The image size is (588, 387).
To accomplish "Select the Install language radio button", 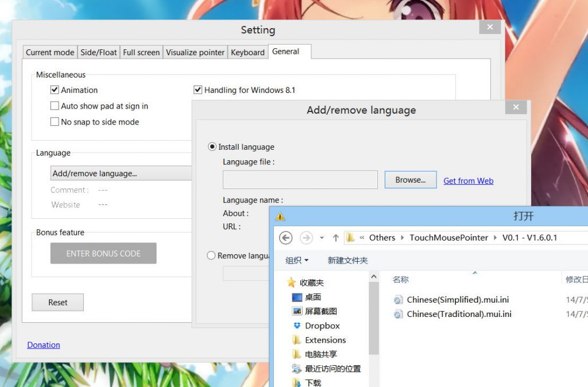I will pyautogui.click(x=212, y=147).
